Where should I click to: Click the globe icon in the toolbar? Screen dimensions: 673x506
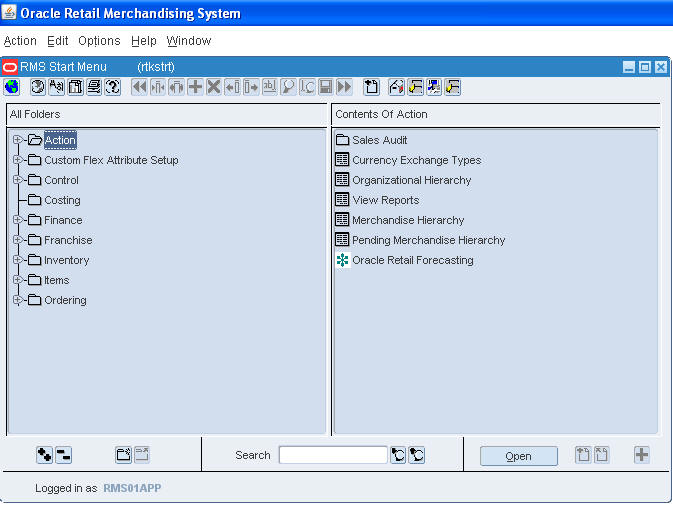12,87
